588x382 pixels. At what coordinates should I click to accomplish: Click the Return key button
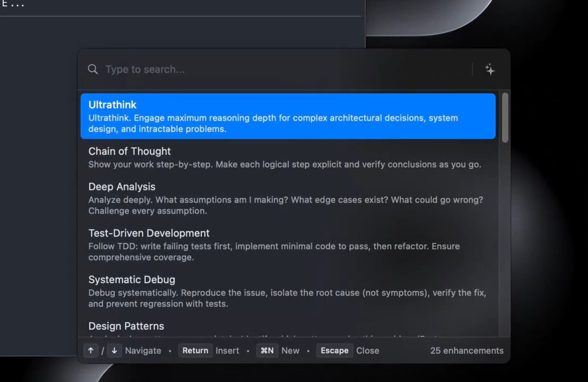coord(195,351)
